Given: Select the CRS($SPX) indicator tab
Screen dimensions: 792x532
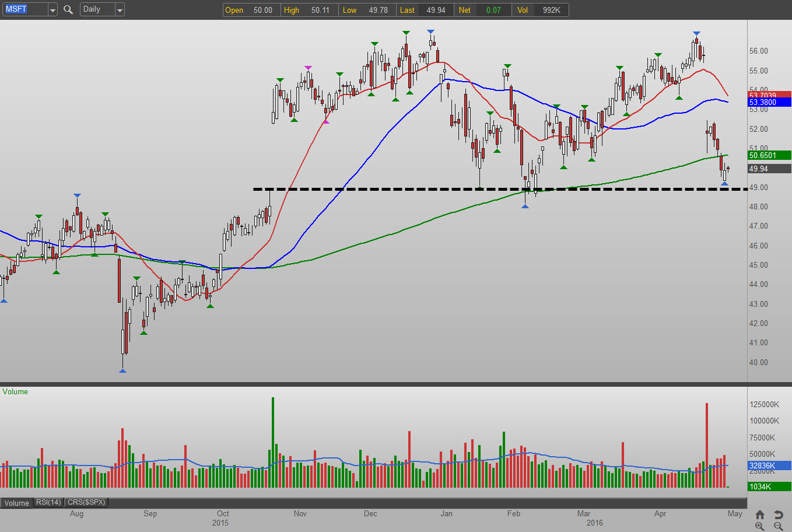Looking at the screenshot, I should (x=86, y=502).
